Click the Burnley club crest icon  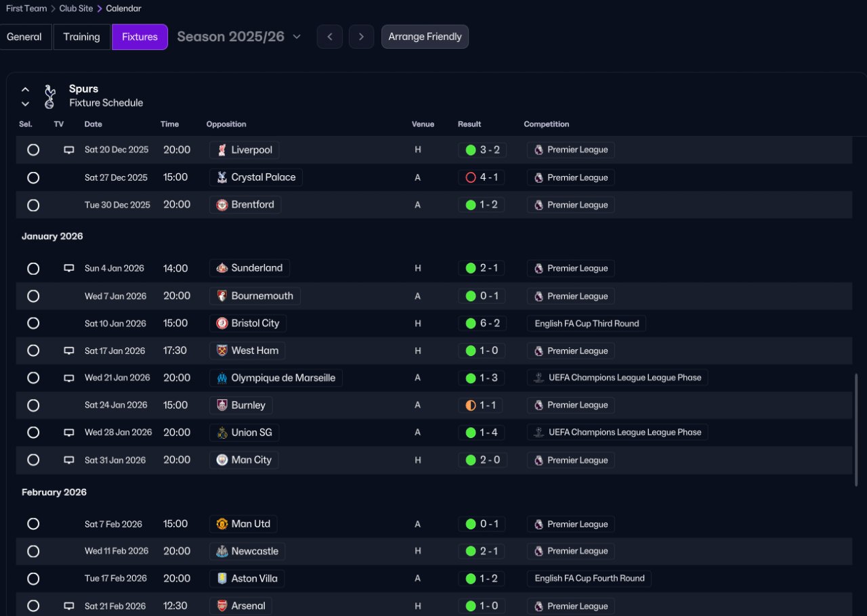pyautogui.click(x=221, y=405)
